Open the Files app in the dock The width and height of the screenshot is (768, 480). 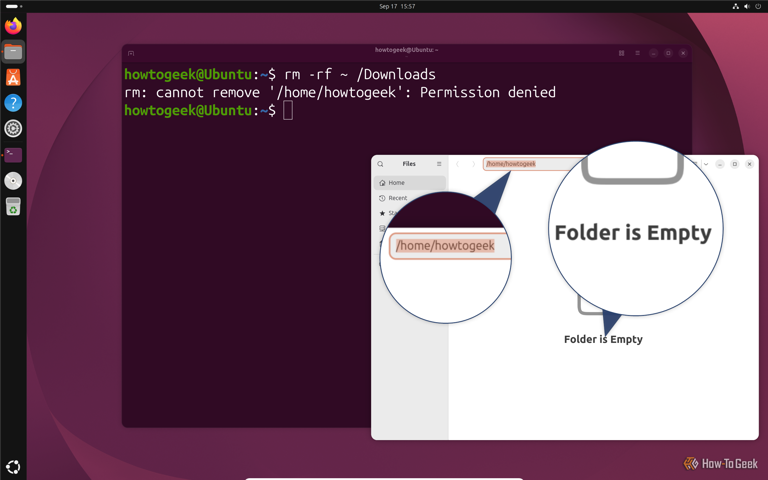coord(13,51)
